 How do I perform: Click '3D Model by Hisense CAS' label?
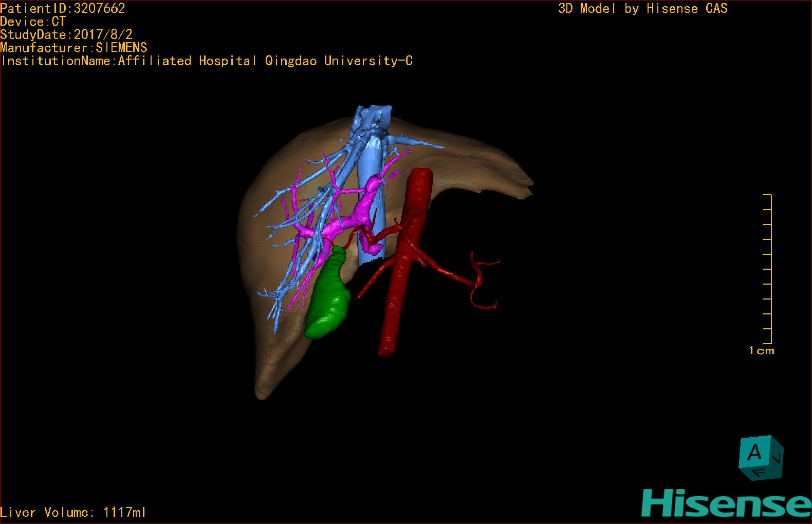[x=643, y=9]
